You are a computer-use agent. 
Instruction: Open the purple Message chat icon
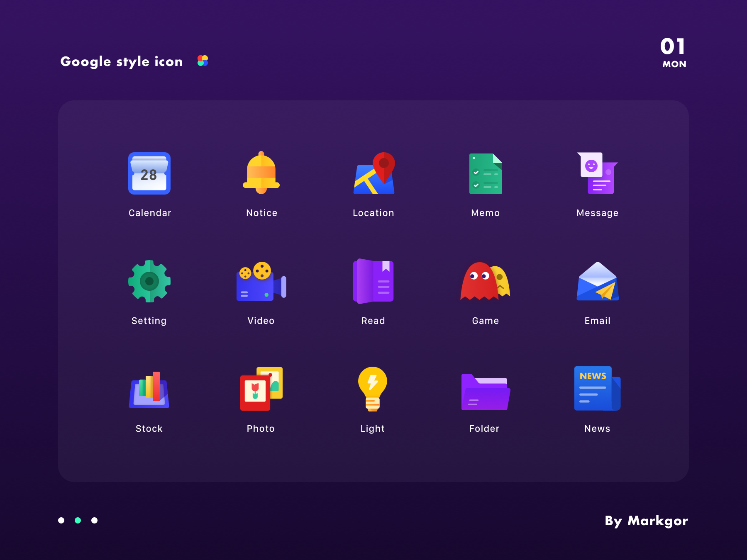pos(598,173)
